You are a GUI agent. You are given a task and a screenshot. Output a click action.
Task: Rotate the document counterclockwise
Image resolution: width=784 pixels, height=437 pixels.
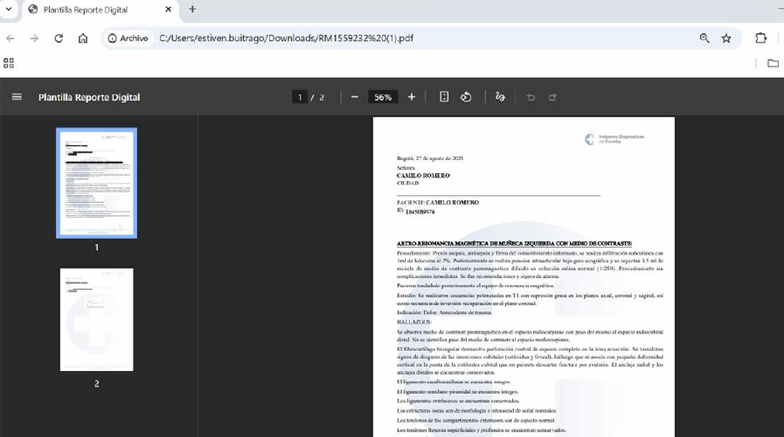[466, 97]
